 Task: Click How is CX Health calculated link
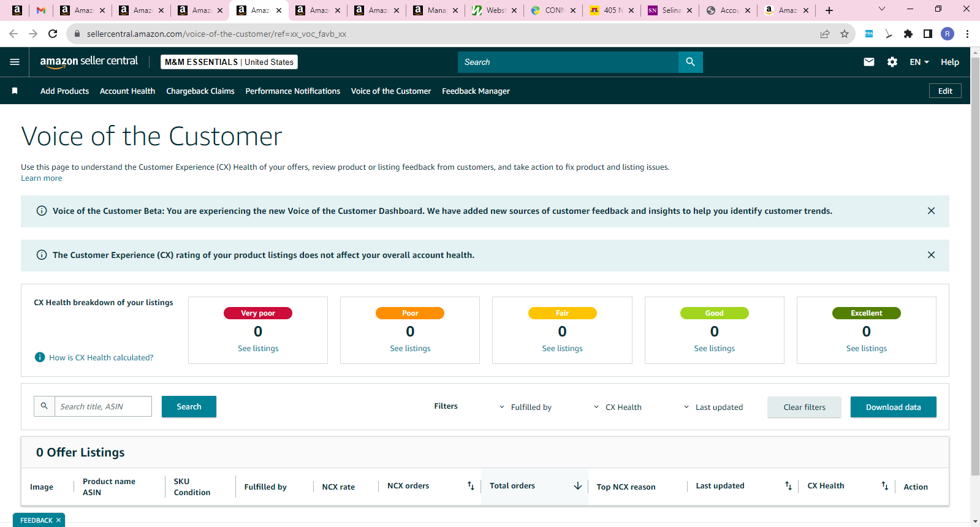click(101, 357)
